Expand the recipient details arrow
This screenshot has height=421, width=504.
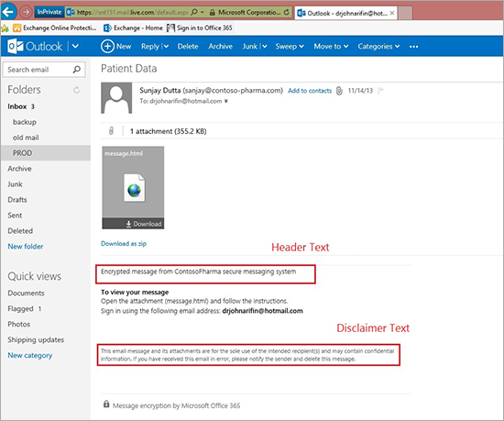[226, 101]
